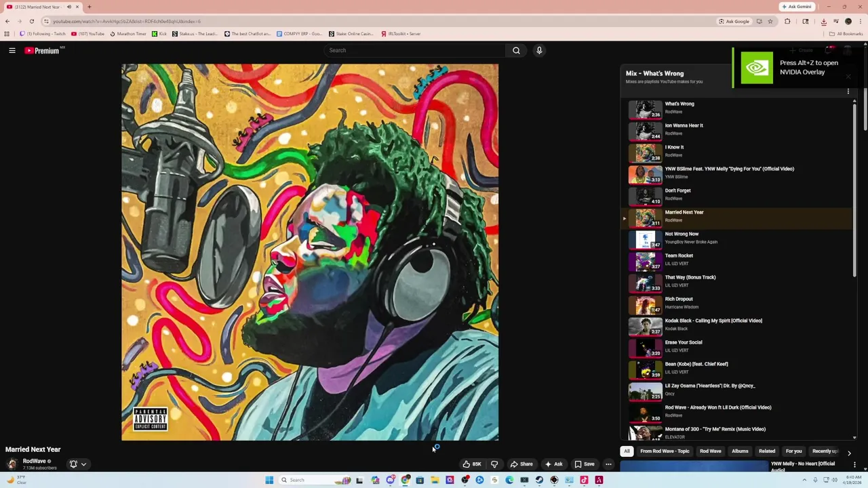Open the Ask AI button
This screenshot has width=868, height=488.
(553, 464)
